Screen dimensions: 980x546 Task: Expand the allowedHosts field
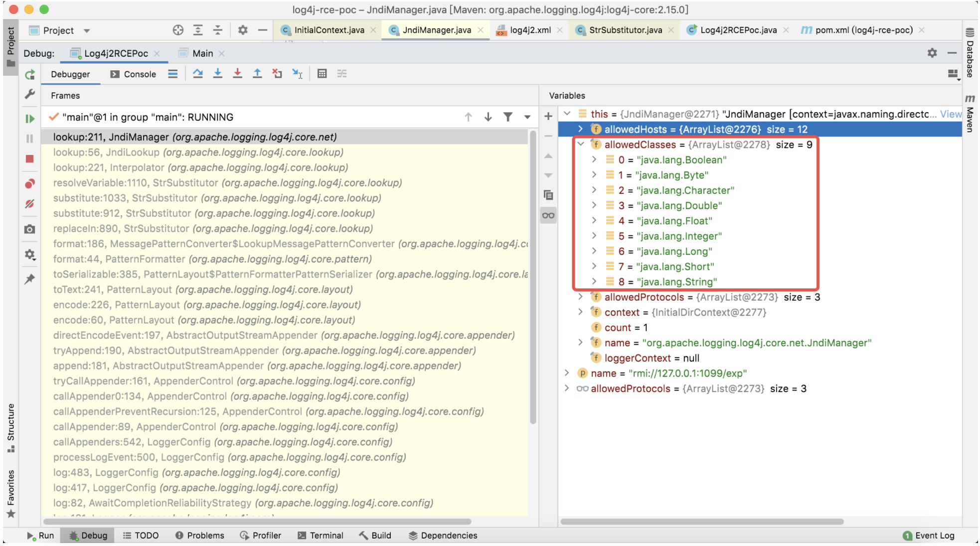pyautogui.click(x=580, y=129)
